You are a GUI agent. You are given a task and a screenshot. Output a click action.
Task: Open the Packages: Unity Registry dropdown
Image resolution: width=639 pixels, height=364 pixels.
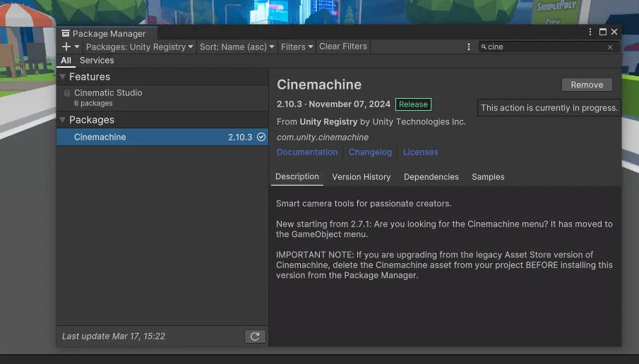[x=139, y=47]
